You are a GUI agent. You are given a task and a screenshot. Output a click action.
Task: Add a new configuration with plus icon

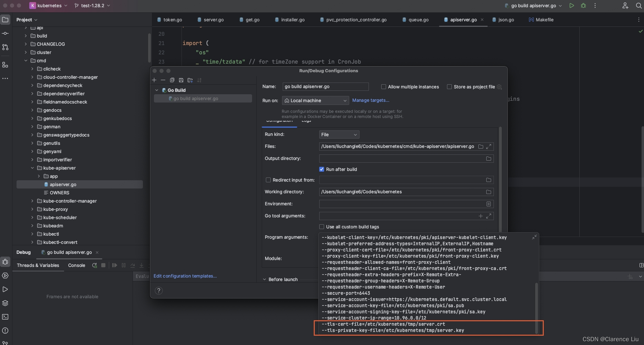coord(154,80)
